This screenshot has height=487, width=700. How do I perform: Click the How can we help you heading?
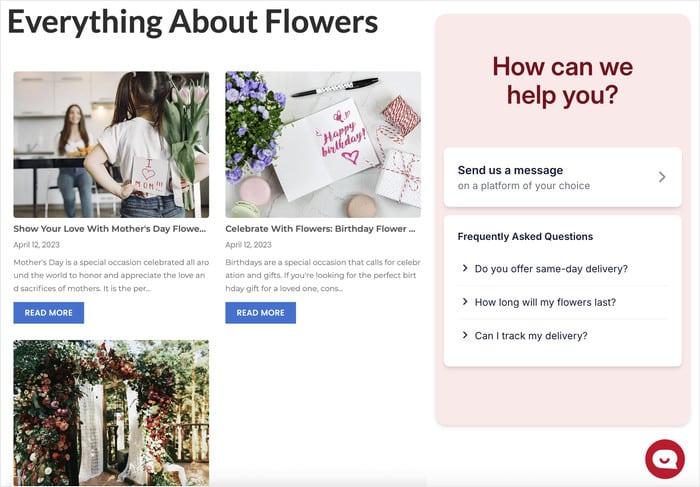(x=562, y=81)
